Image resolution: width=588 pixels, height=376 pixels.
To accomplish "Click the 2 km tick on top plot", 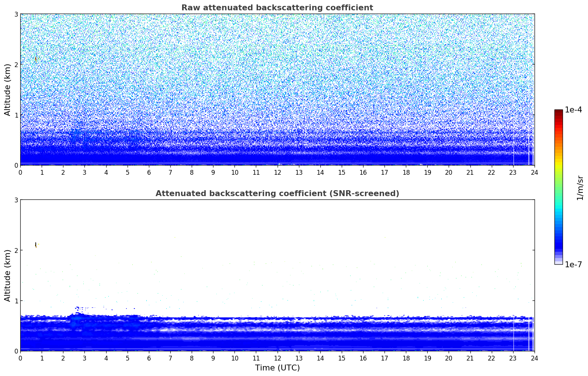I will pos(16,65).
